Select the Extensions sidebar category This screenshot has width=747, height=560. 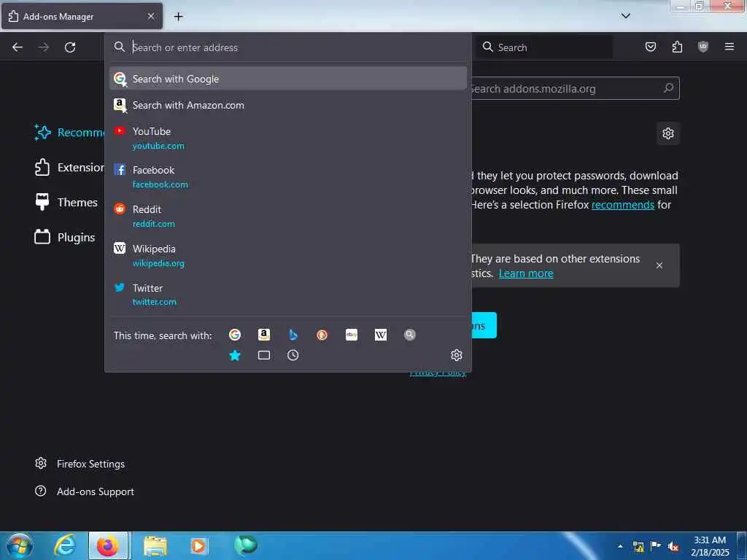click(x=69, y=167)
